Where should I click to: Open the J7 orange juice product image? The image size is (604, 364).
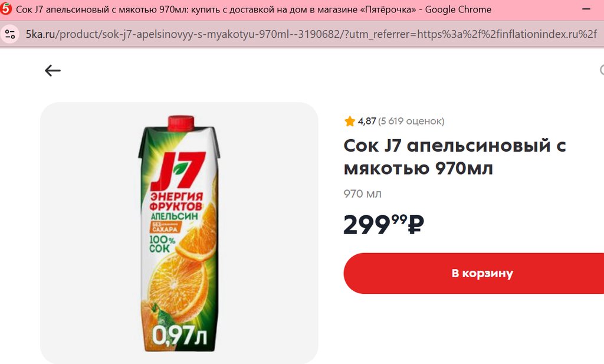pos(179,233)
